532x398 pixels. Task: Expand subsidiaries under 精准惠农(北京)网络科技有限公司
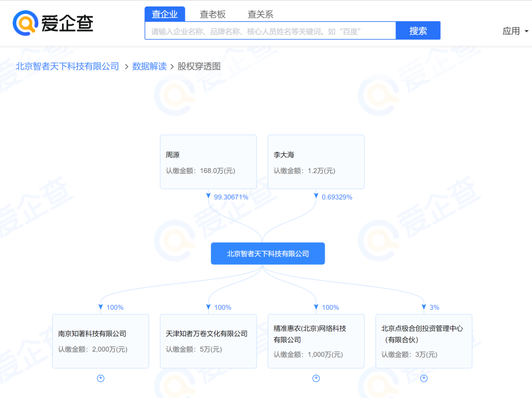pos(316,378)
